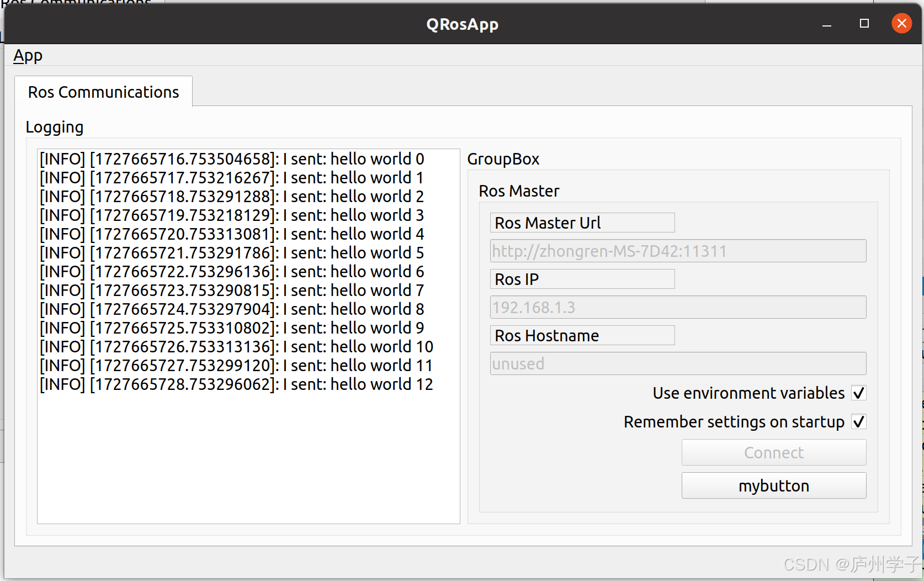Viewport: 924px width, 581px height.
Task: Click the Ros Master group title
Action: pos(519,191)
